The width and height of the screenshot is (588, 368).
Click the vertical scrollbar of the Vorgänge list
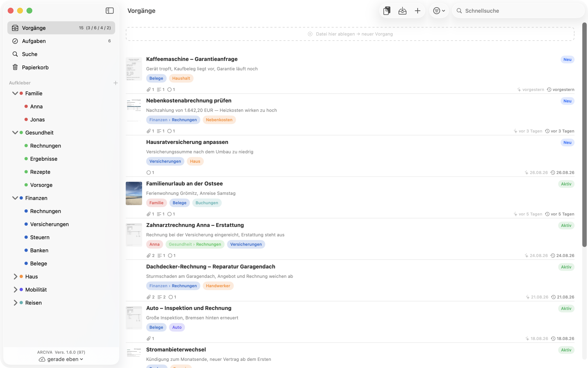click(x=584, y=135)
